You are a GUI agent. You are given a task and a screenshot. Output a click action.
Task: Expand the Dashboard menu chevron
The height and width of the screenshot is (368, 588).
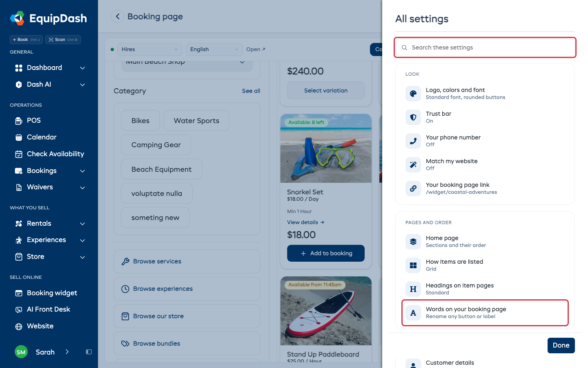coord(82,68)
